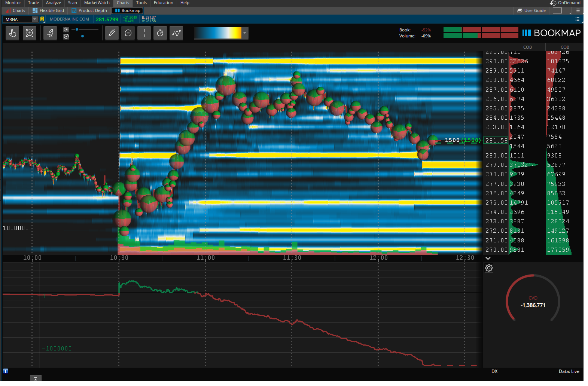Viewport: 588px width, 386px height.
Task: Click the 11:00 time axis label
Action: tap(205, 258)
